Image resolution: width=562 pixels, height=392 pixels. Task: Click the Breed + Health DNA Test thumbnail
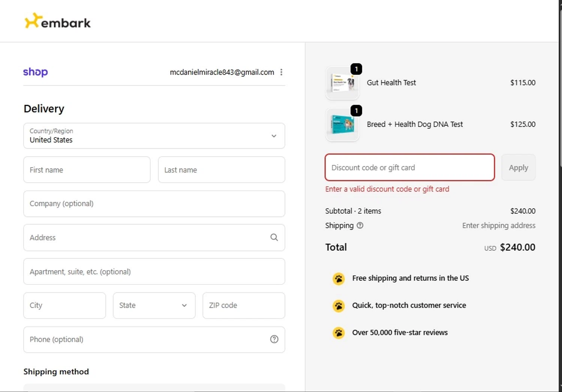coord(342,124)
